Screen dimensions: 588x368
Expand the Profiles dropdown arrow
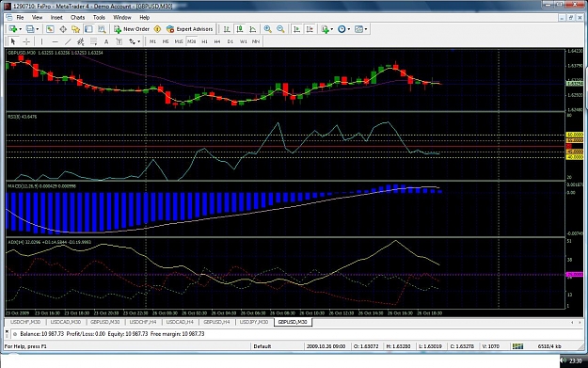click(x=38, y=29)
